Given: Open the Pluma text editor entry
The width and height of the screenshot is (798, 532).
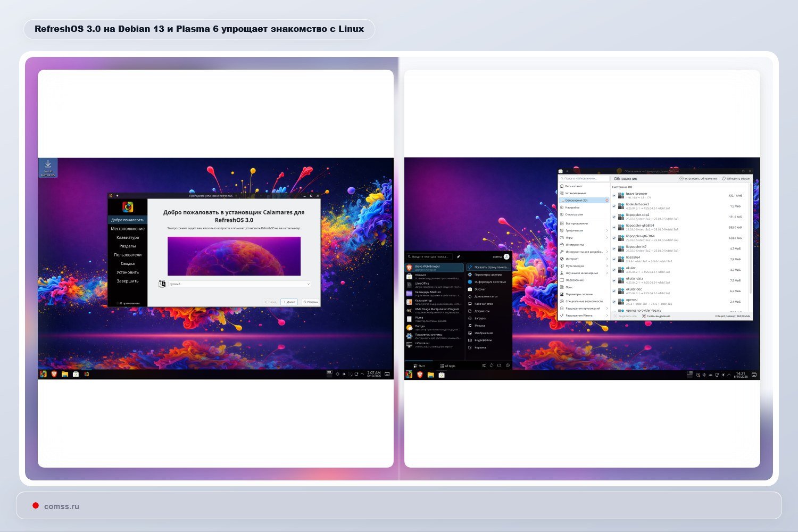Looking at the screenshot, I should pyautogui.click(x=435, y=319).
